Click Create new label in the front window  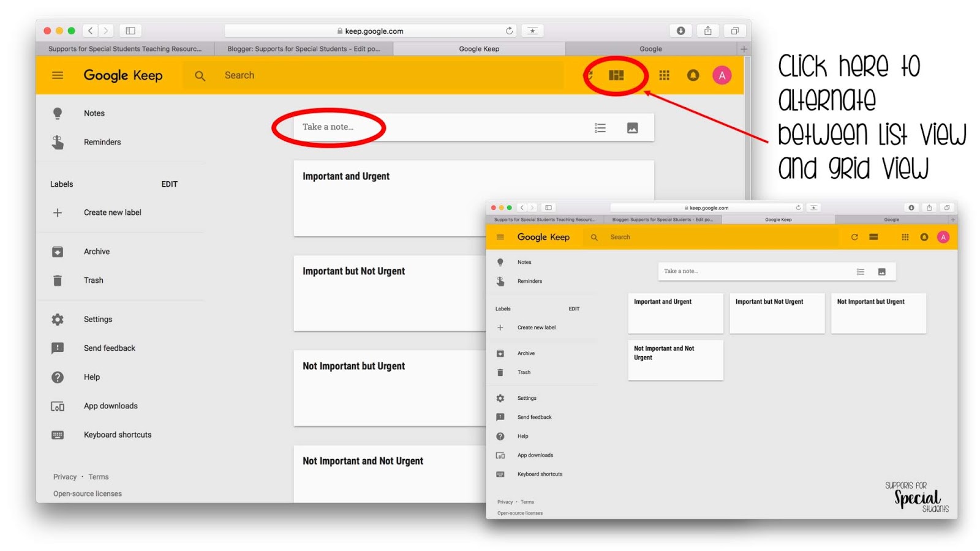click(537, 328)
